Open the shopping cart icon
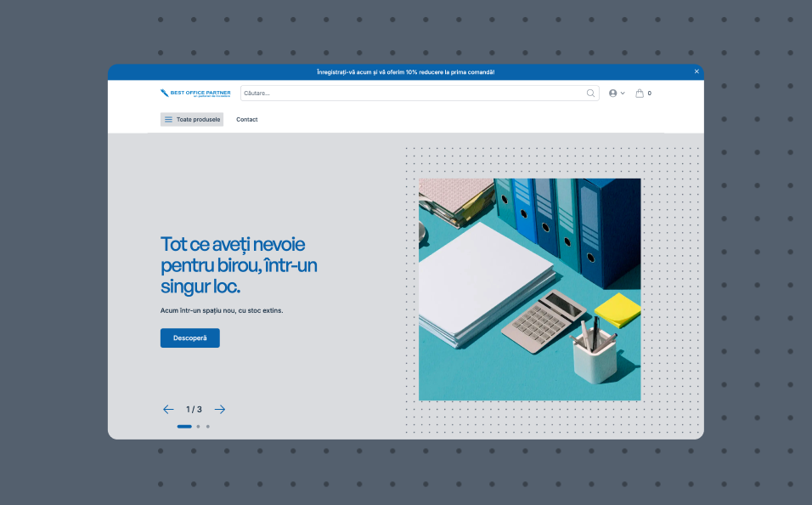This screenshot has width=812, height=505. pyautogui.click(x=640, y=94)
